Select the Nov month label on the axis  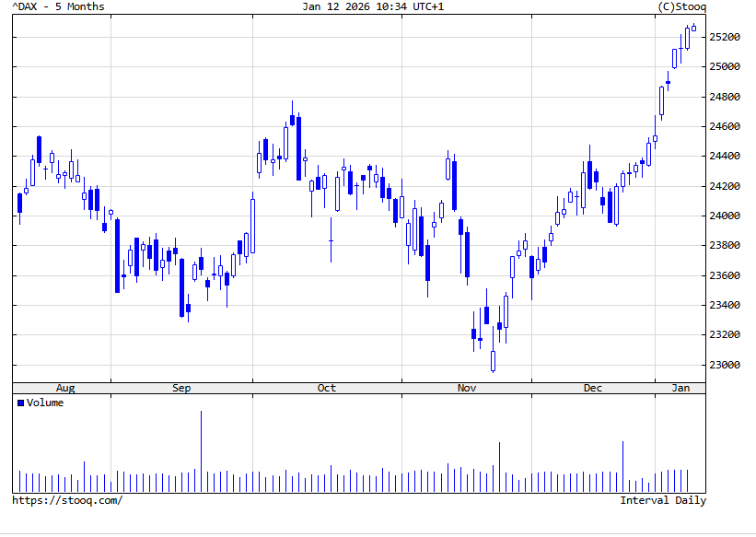[x=467, y=388]
